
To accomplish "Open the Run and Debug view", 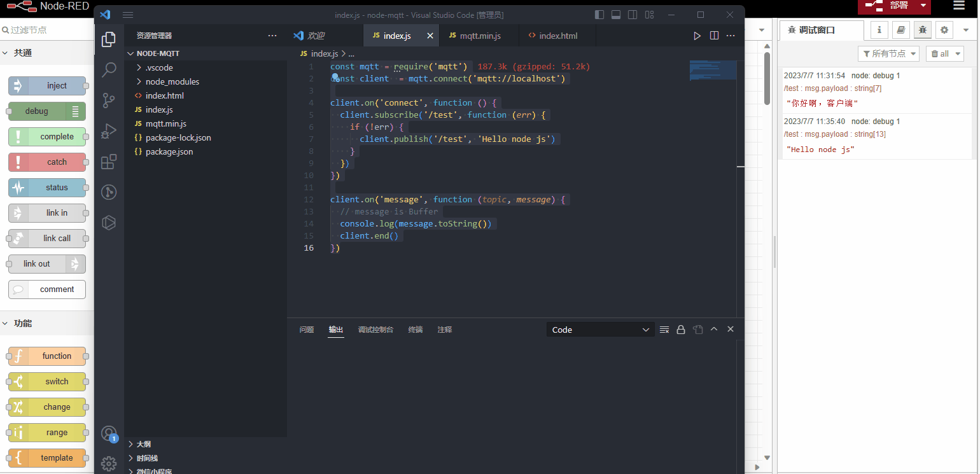I will point(109,130).
